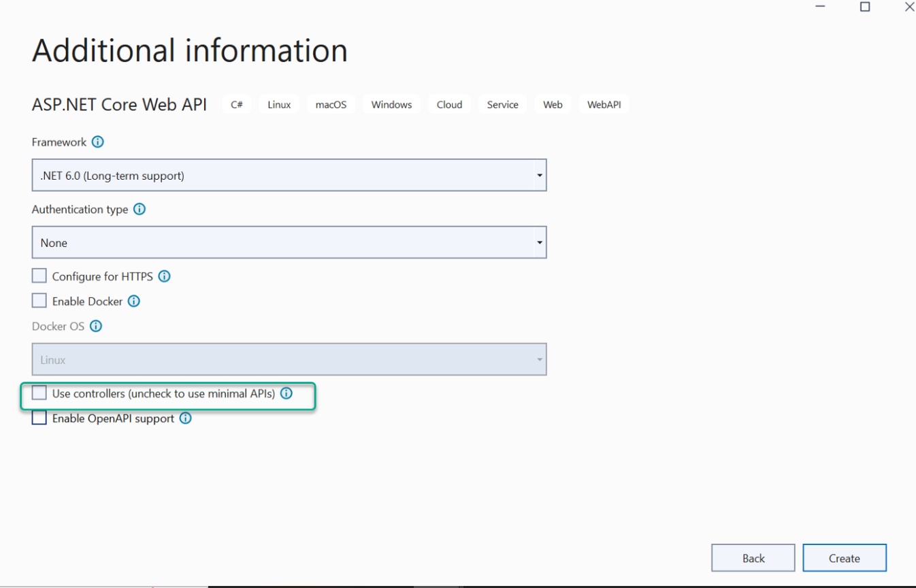This screenshot has width=916, height=588.
Task: Click info icon beside Use controllers
Action: click(x=287, y=393)
